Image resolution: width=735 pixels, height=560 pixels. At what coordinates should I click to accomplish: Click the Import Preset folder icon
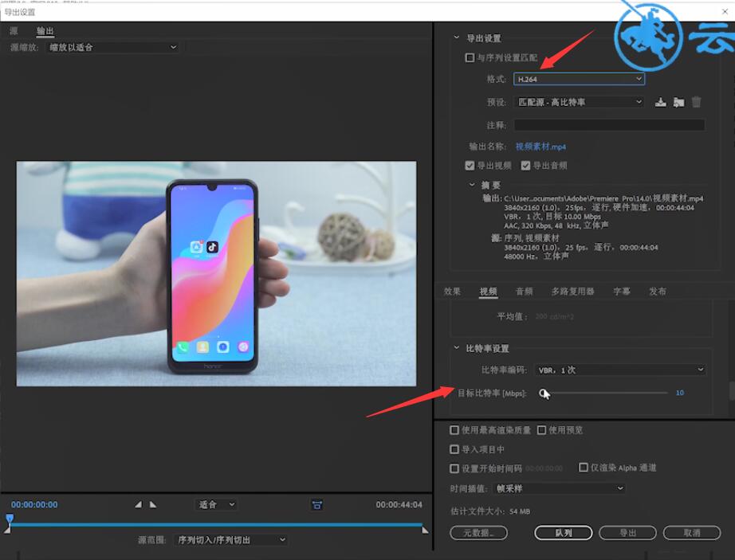(678, 102)
